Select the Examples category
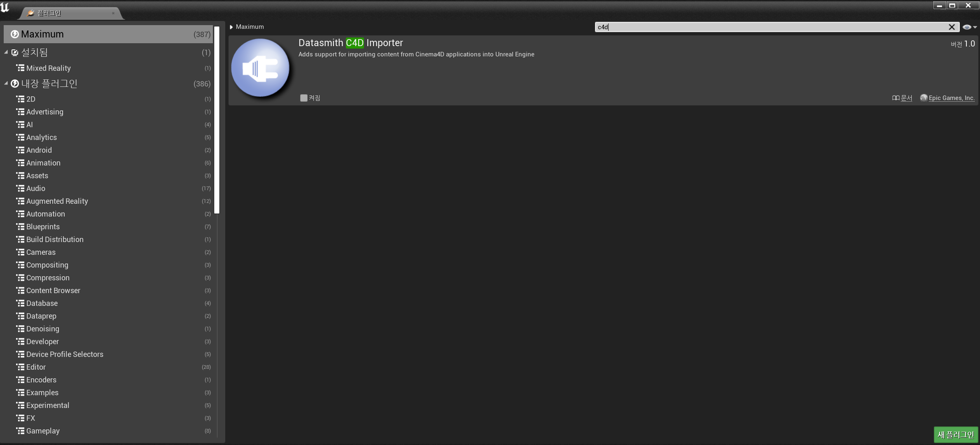 click(x=108, y=393)
